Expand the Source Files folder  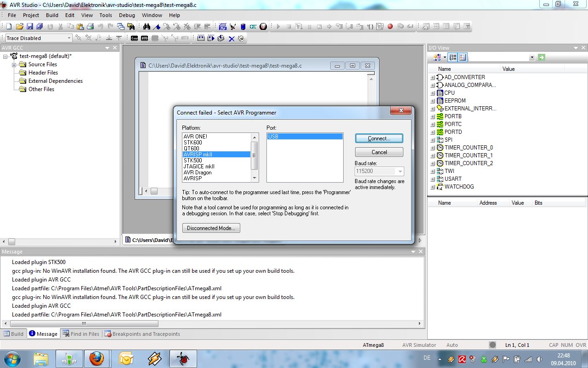[x=14, y=64]
